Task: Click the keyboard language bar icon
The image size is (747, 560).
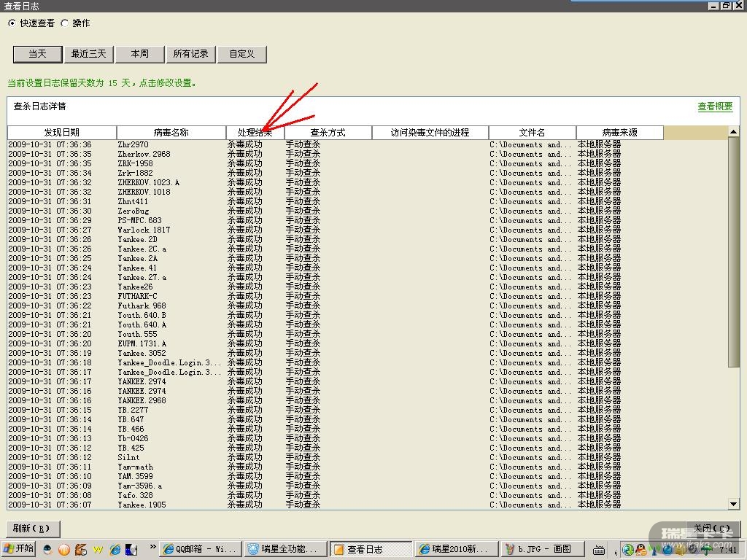Action: coord(599,550)
